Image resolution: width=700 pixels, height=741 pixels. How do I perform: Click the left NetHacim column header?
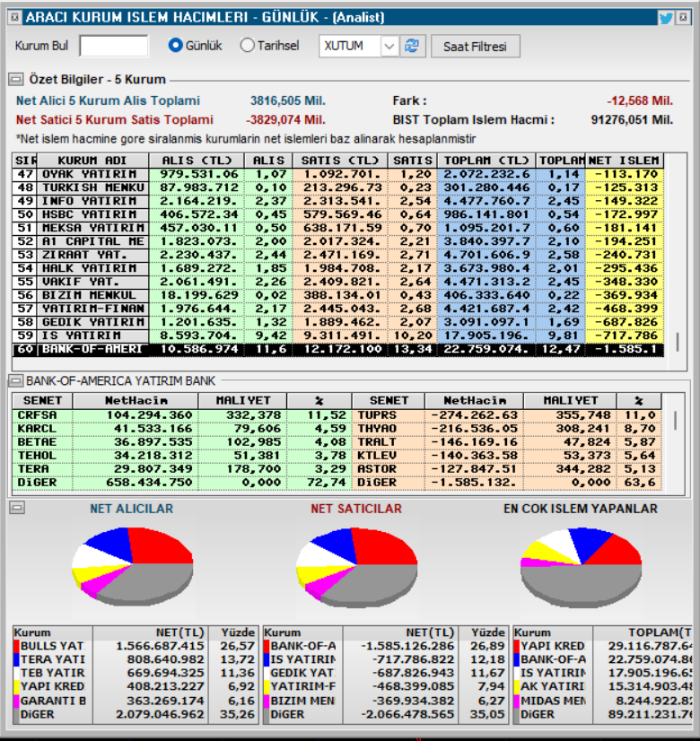[136, 401]
